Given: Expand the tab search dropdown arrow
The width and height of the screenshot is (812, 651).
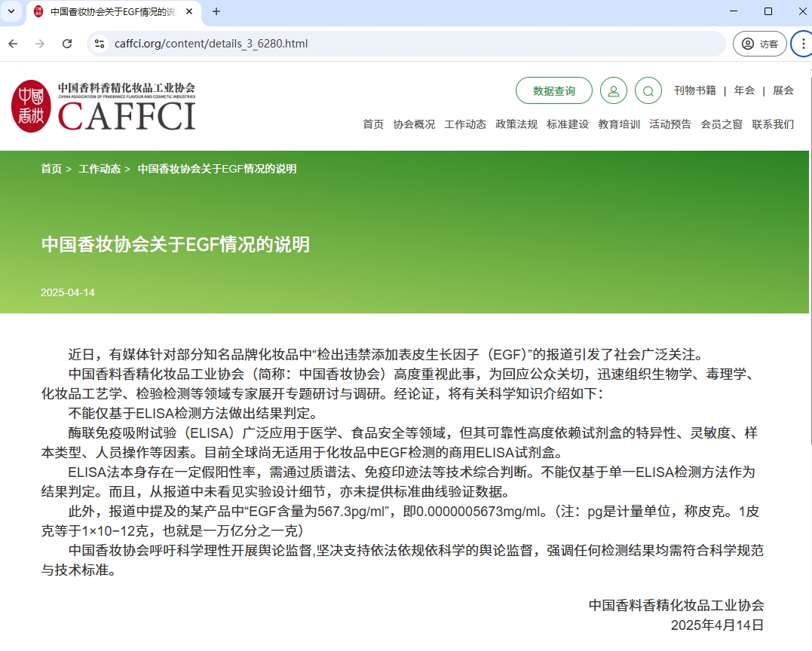Looking at the screenshot, I should (11, 11).
